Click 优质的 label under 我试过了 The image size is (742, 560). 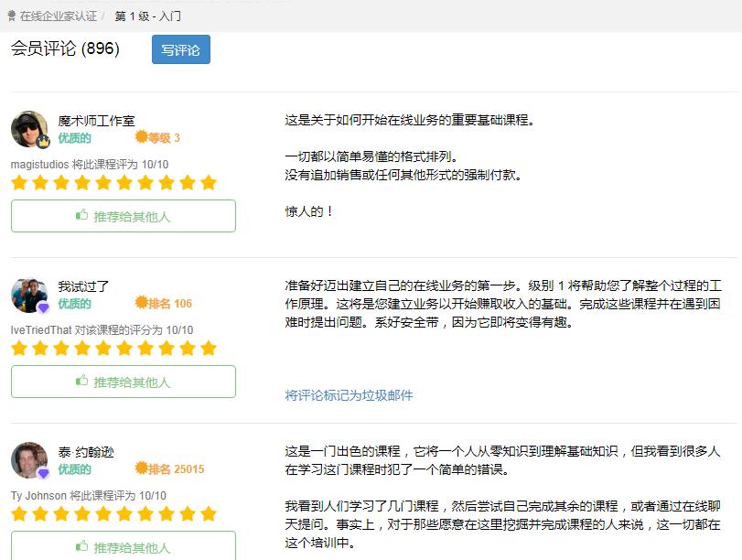[74, 304]
